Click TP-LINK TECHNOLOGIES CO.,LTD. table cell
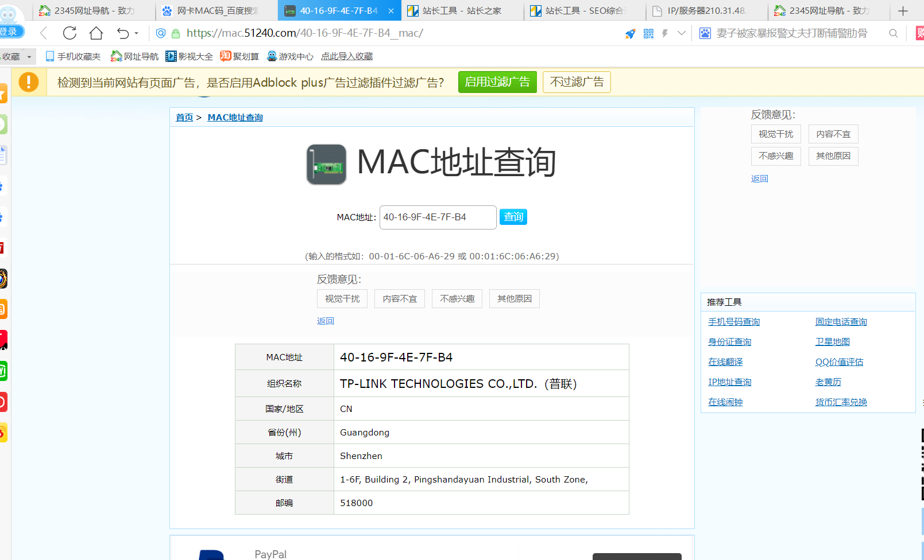 [x=481, y=384]
